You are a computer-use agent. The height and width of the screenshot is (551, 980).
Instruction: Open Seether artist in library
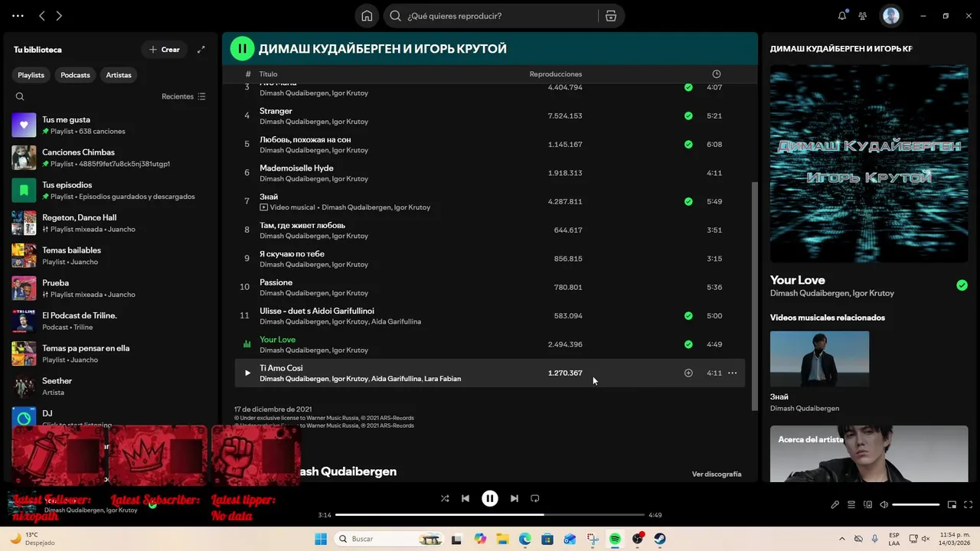(111, 386)
